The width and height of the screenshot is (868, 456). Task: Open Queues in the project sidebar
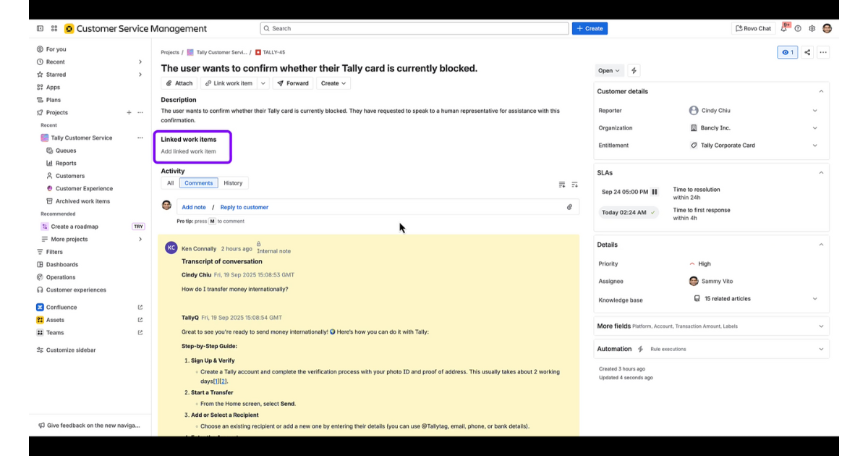pyautogui.click(x=66, y=151)
